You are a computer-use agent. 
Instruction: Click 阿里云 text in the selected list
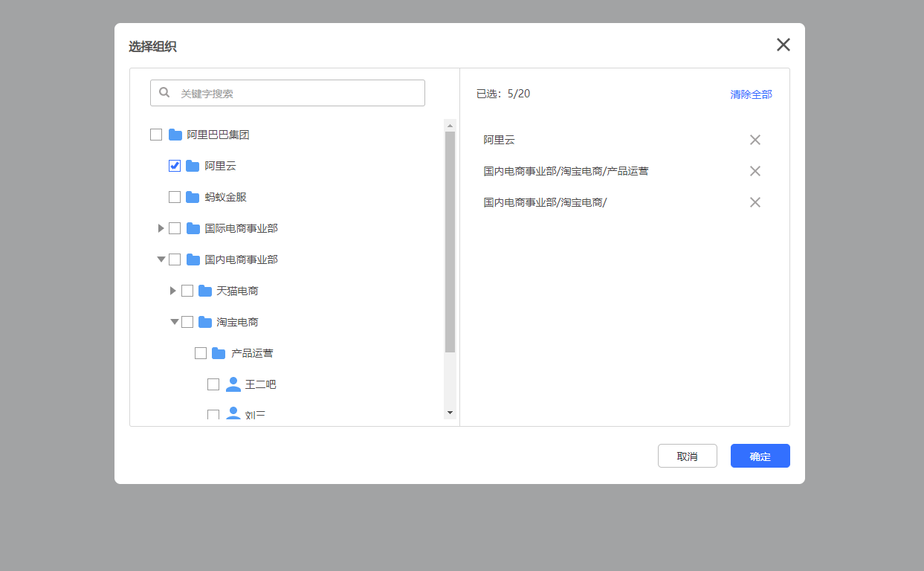[x=499, y=140]
